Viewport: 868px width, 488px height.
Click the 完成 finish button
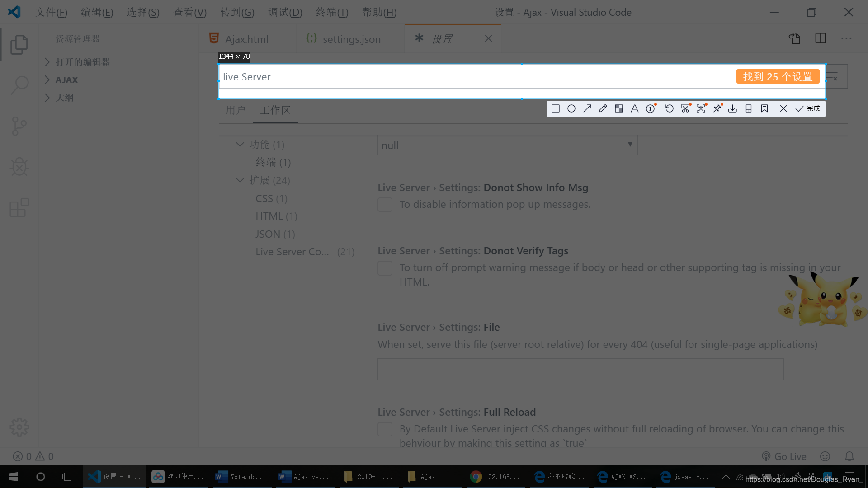point(808,108)
